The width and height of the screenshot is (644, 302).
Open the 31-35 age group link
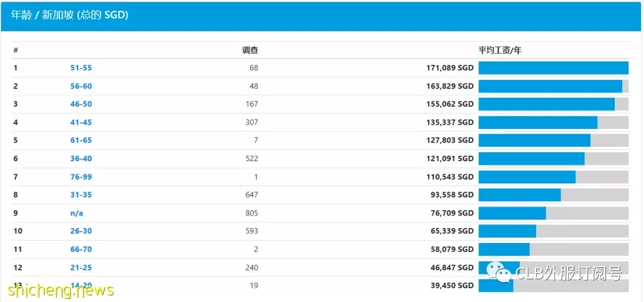[x=81, y=195]
